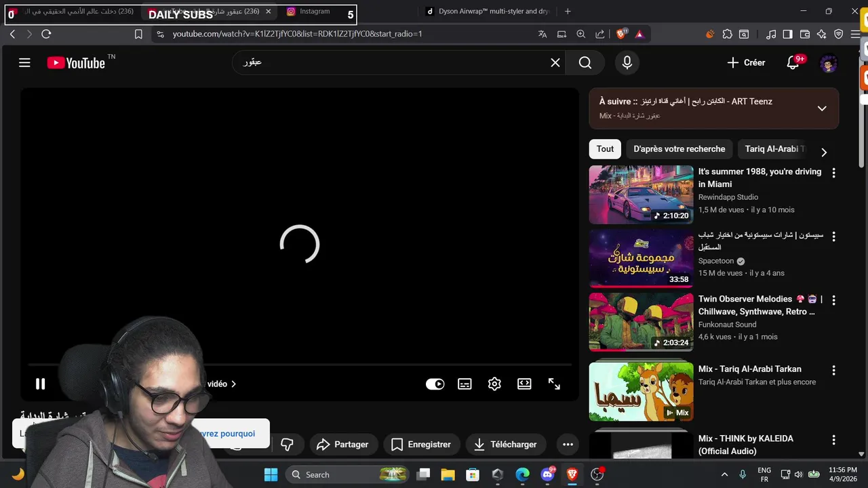Open more actions ellipsis under video
The image size is (868, 488).
pyautogui.click(x=568, y=445)
